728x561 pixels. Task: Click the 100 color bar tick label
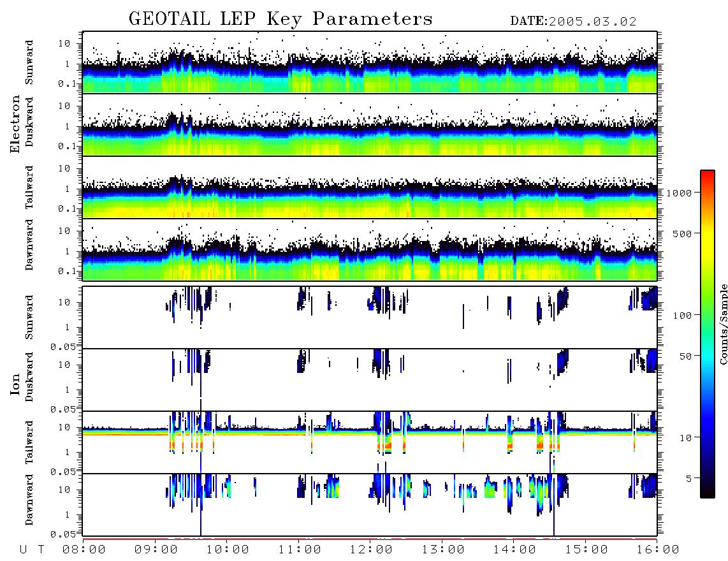[x=683, y=316]
